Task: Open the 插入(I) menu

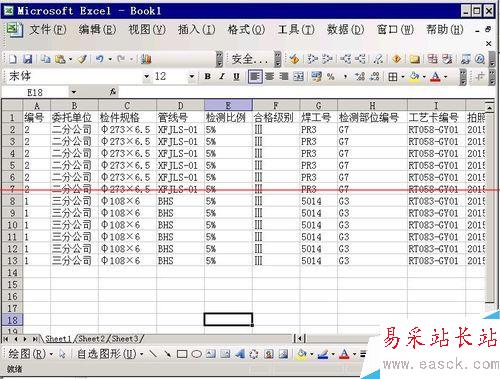Action: tap(196, 30)
